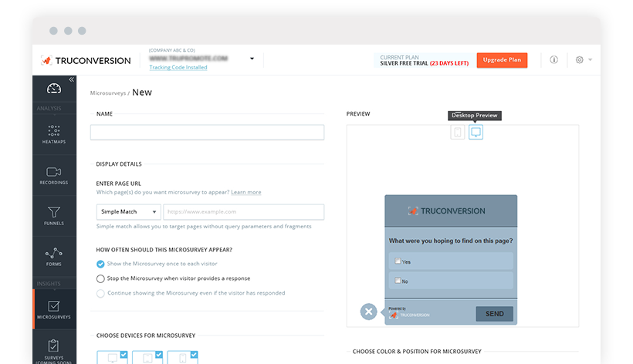633x364 pixels.
Task: Click the 'HOW OFTEN SHOULD THIS MICROSURVEY APPEAR?' heading
Action: (164, 250)
